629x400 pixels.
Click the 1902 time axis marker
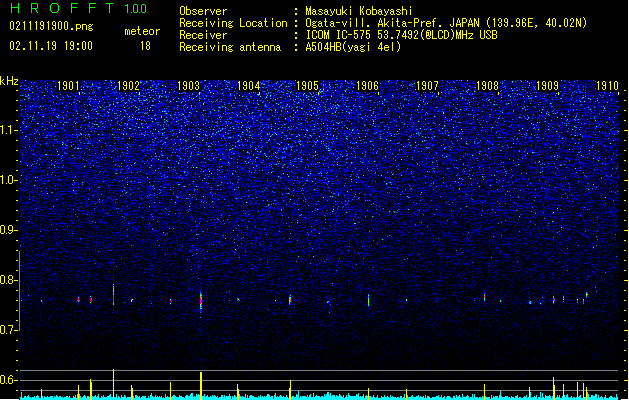(128, 86)
